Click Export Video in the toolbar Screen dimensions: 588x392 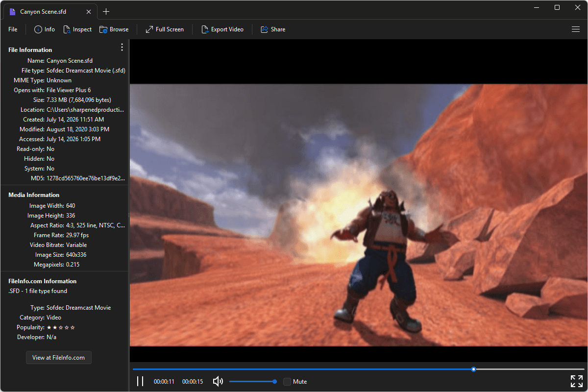[x=222, y=29]
